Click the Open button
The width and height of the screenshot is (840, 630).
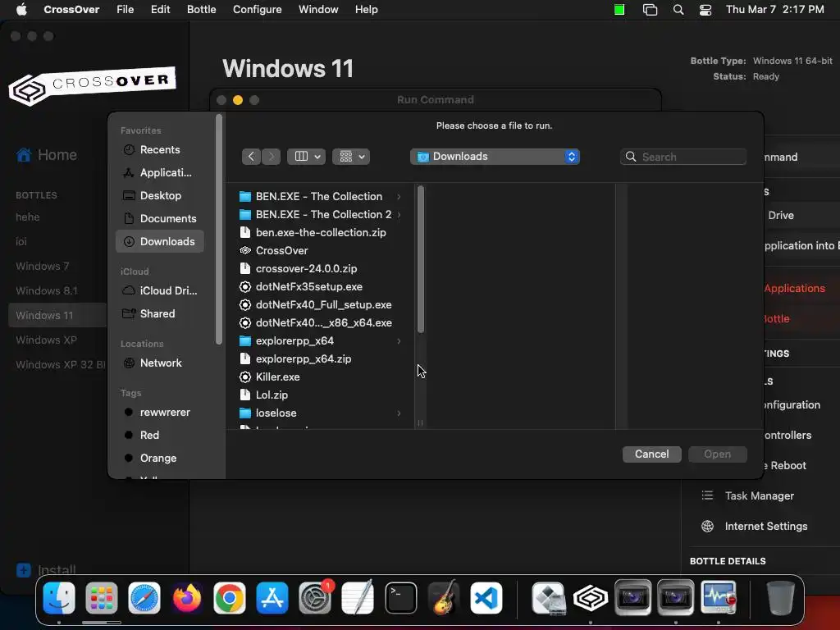tap(717, 454)
